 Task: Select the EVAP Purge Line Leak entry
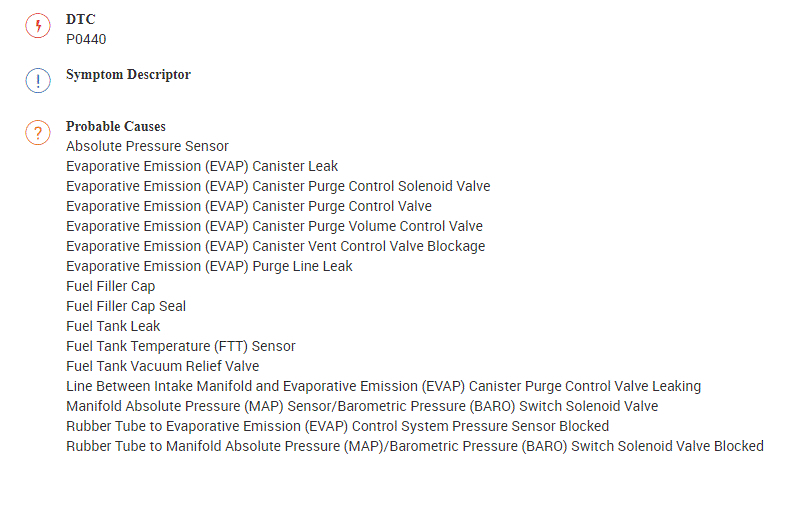pyautogui.click(x=209, y=266)
